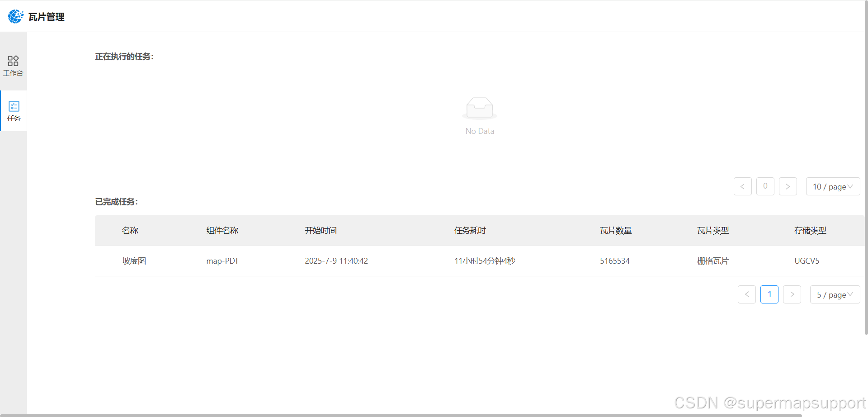Select the 坡度图 task name cell
The width and height of the screenshot is (868, 417).
click(x=134, y=261)
